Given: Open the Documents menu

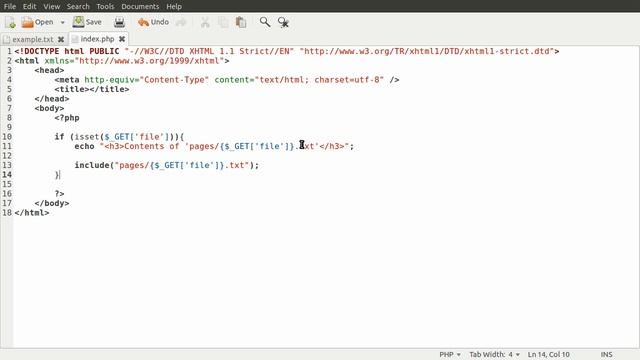Looking at the screenshot, I should click(x=140, y=7).
